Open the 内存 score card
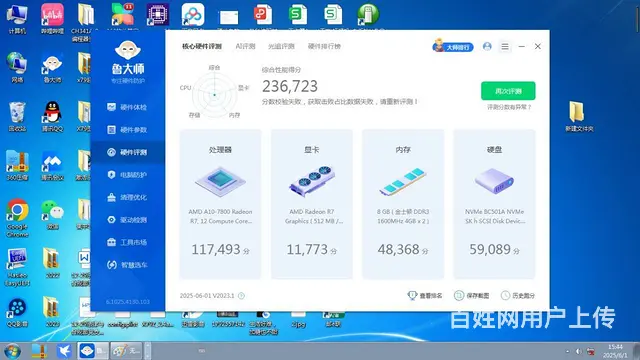Image resolution: width=640 pixels, height=360 pixels. [x=403, y=204]
